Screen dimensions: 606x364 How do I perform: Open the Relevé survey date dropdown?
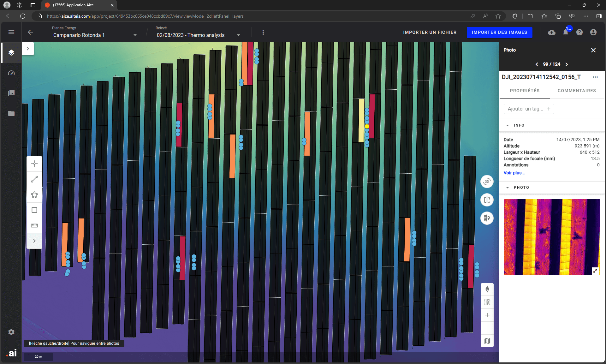[238, 35]
